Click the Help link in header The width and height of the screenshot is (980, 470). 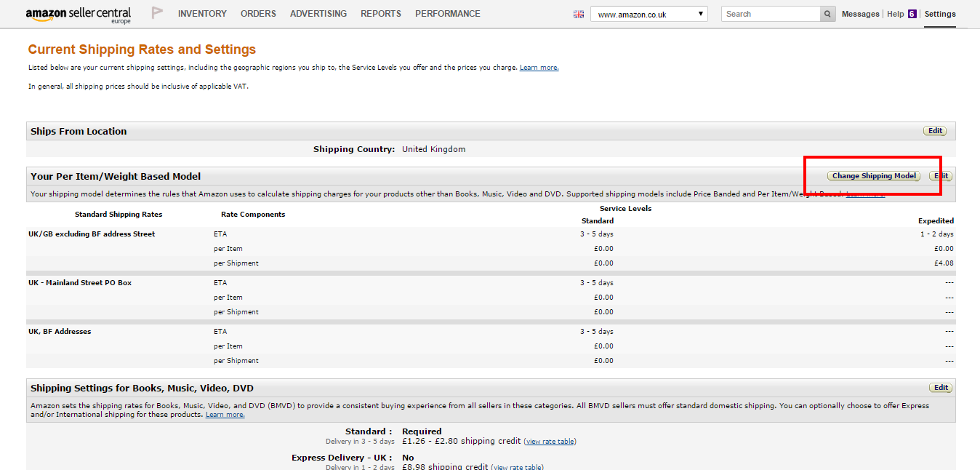pyautogui.click(x=896, y=14)
